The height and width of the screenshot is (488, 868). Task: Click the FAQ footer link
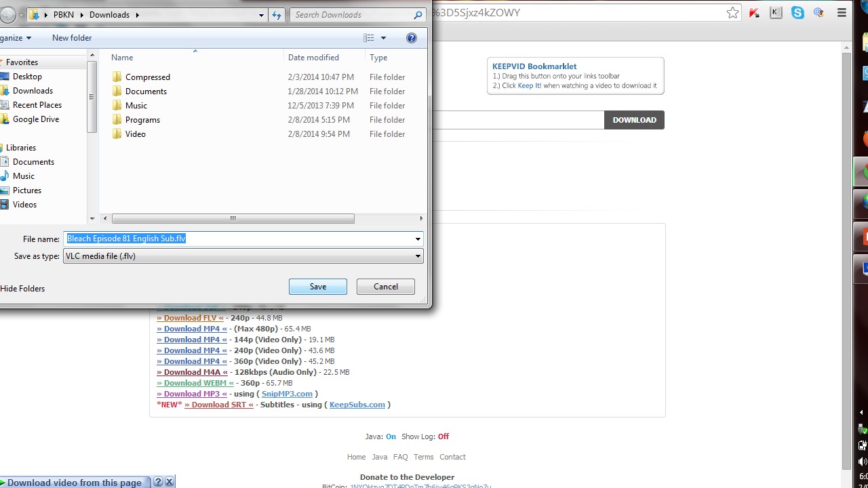[x=400, y=457]
